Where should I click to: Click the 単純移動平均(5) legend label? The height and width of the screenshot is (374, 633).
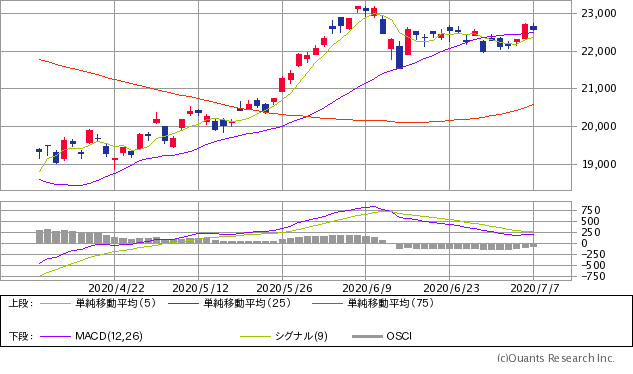[115, 303]
